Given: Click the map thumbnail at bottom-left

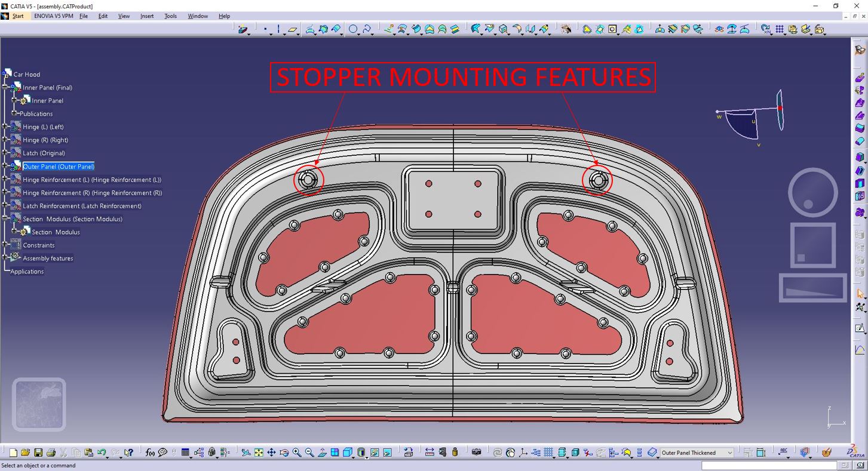Looking at the screenshot, I should pyautogui.click(x=39, y=404).
